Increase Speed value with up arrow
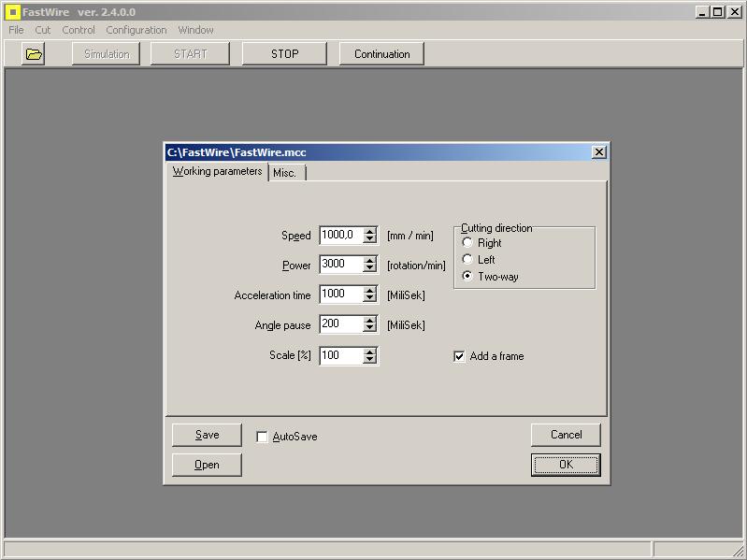747x560 pixels. pos(370,231)
